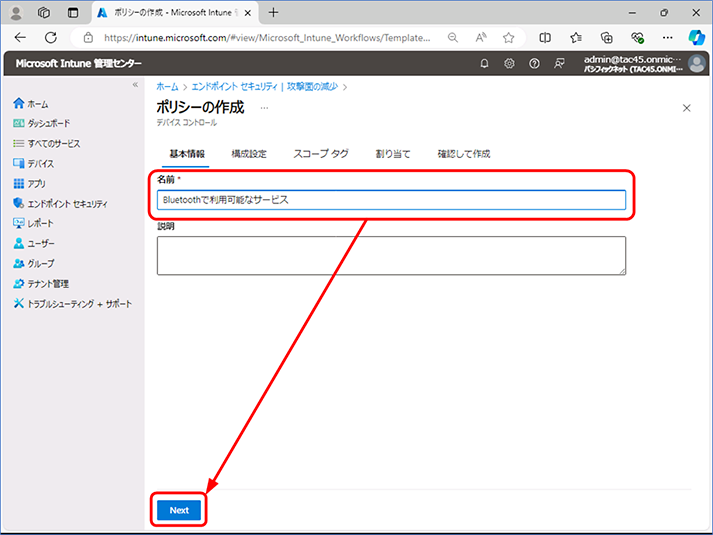Click the admin@tac45 account name

(x=633, y=60)
